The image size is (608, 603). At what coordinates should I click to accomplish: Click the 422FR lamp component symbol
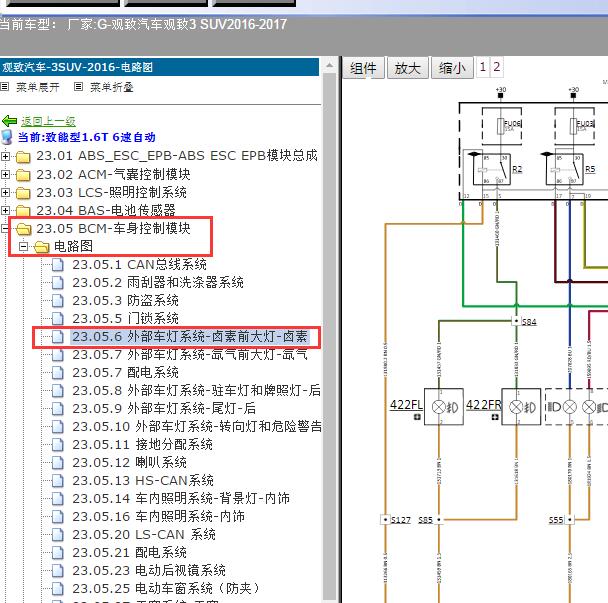tap(521, 407)
